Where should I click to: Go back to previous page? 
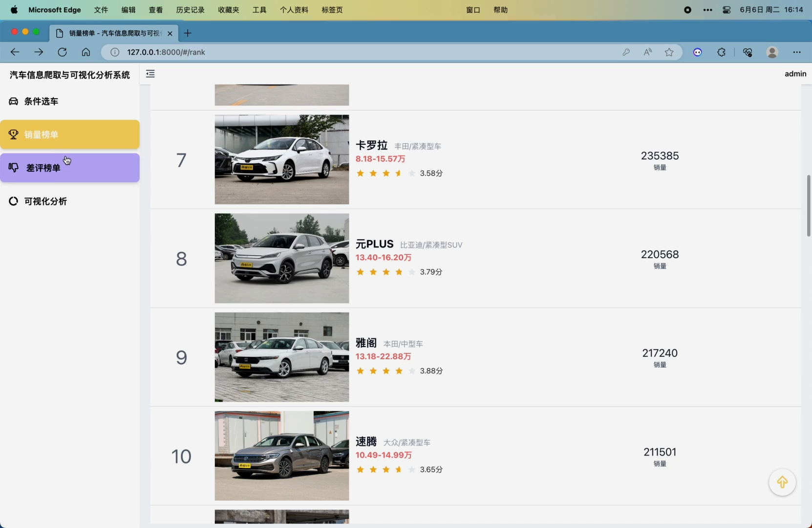[15, 52]
